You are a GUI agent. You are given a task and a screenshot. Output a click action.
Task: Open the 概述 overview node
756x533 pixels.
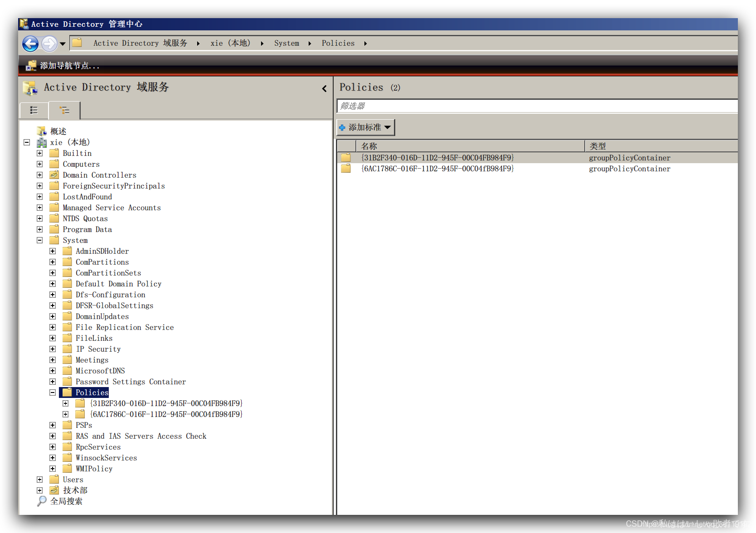(58, 131)
